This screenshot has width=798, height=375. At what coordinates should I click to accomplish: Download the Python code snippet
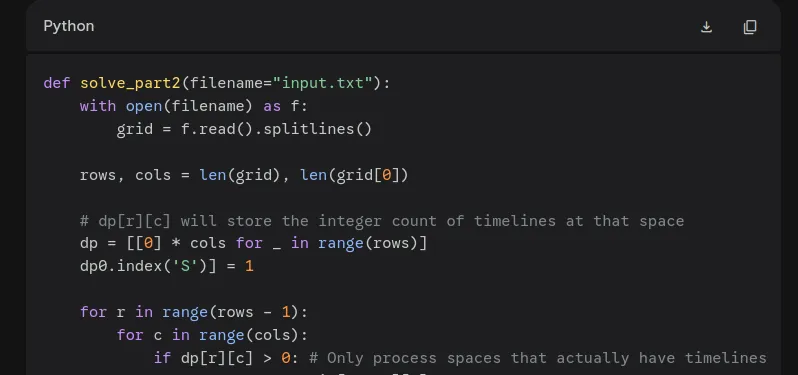click(706, 27)
